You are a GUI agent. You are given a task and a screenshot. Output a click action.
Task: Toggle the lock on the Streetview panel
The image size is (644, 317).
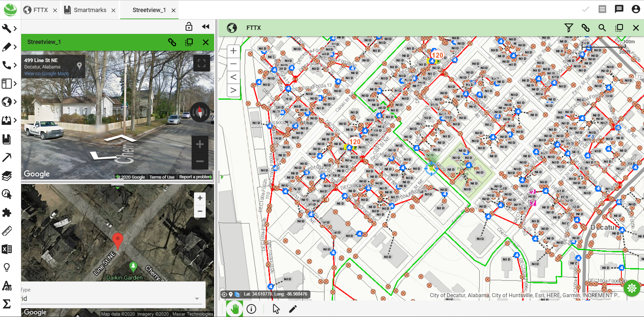tap(189, 26)
